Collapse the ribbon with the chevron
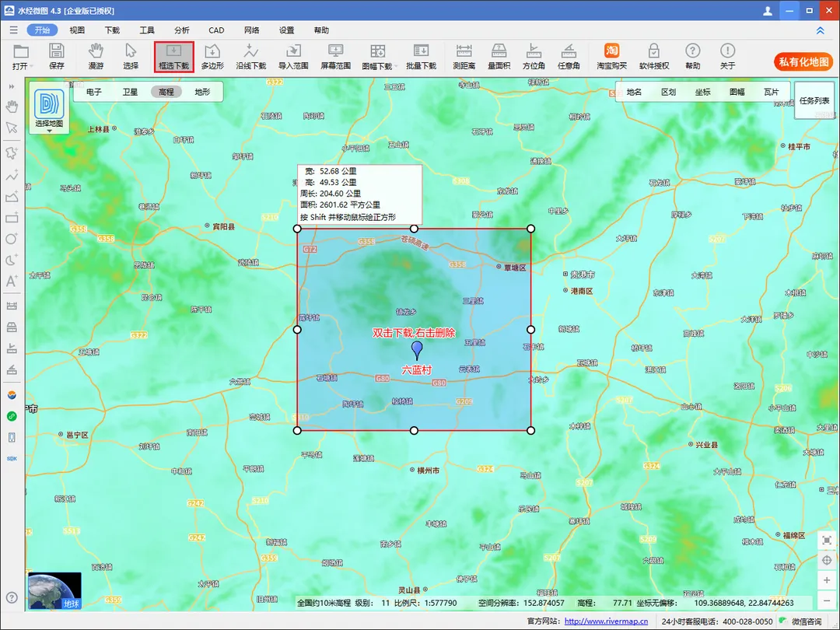Screen dimensions: 840x630 point(821,30)
